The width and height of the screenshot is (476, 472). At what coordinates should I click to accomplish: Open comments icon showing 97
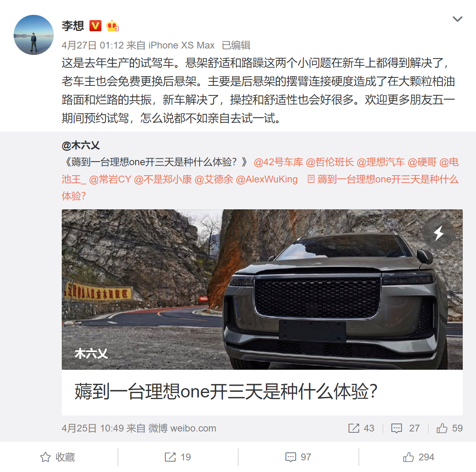click(x=298, y=457)
